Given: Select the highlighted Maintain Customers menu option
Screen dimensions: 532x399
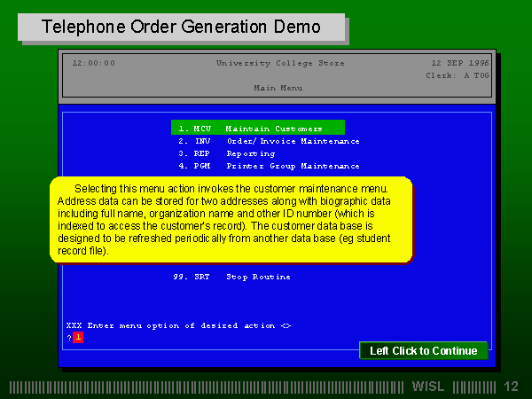Looking at the screenshot, I should 257,128.
